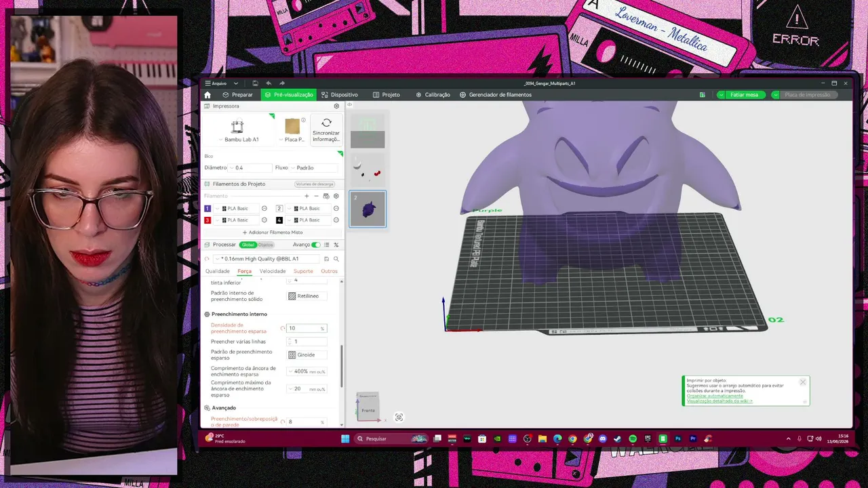Click the settings list icon next to Avanço toggle

(326, 245)
